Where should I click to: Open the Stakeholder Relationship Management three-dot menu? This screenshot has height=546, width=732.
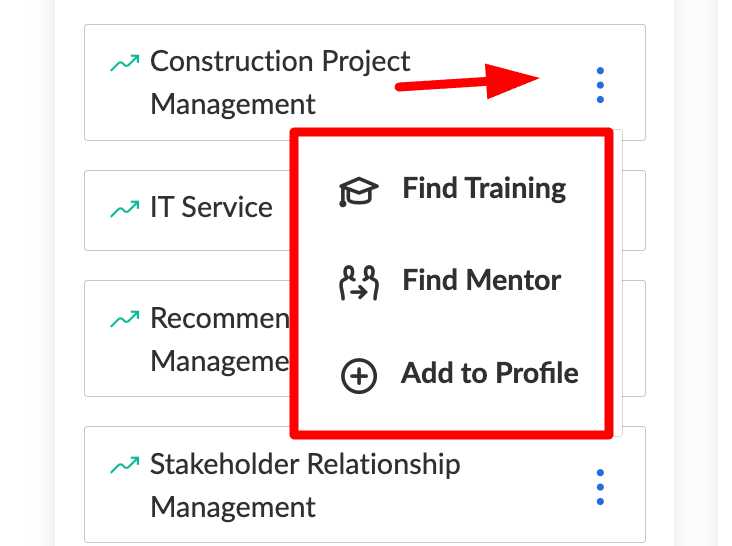coord(600,487)
